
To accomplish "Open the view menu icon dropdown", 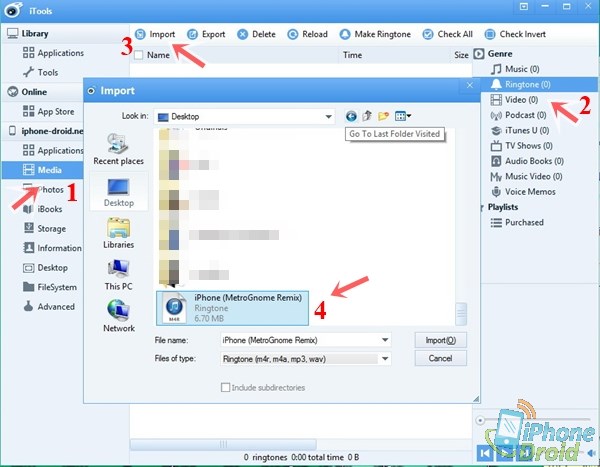I will point(403,116).
